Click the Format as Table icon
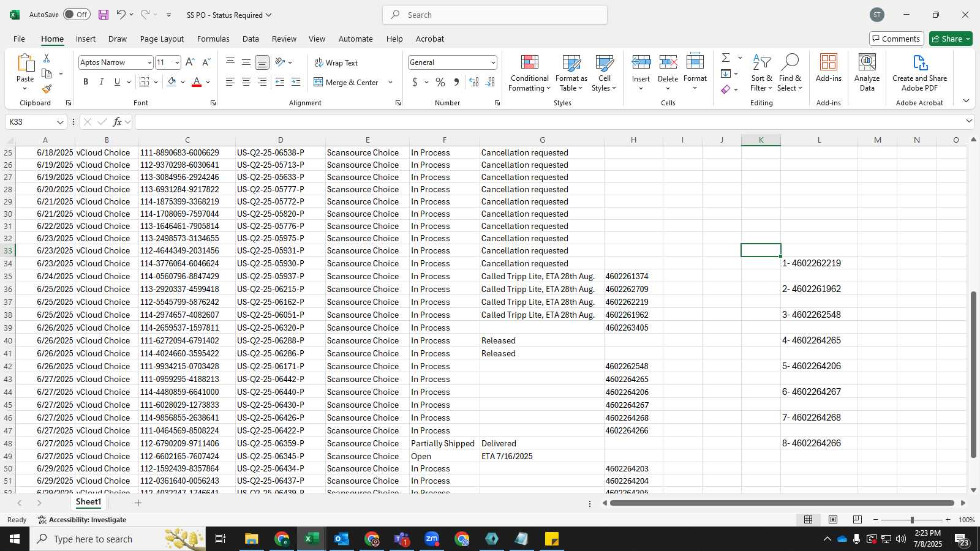 tap(571, 64)
